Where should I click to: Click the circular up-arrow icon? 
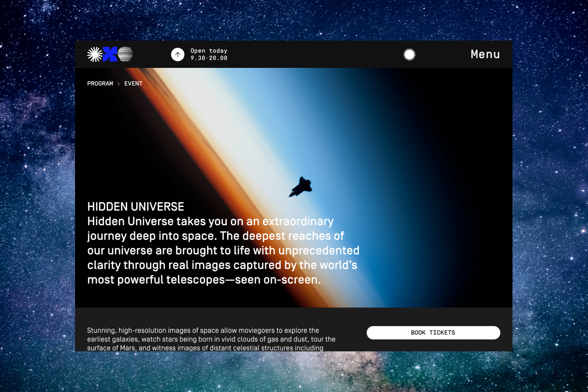coord(178,54)
